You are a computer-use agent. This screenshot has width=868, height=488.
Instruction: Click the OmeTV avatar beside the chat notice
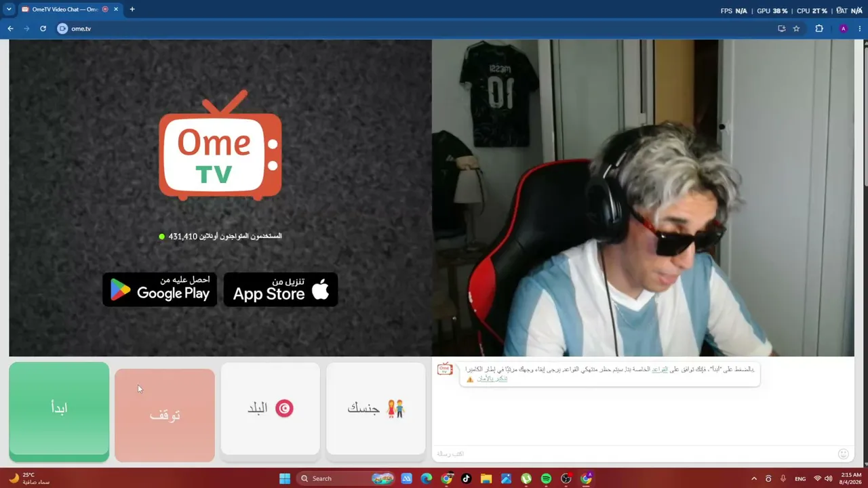(x=445, y=369)
